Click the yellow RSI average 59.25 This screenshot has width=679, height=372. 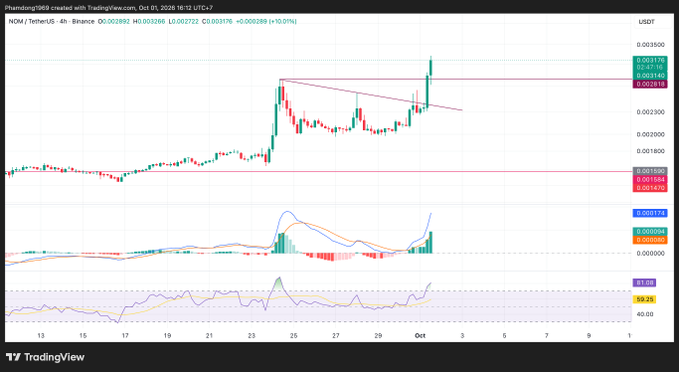coord(644,299)
